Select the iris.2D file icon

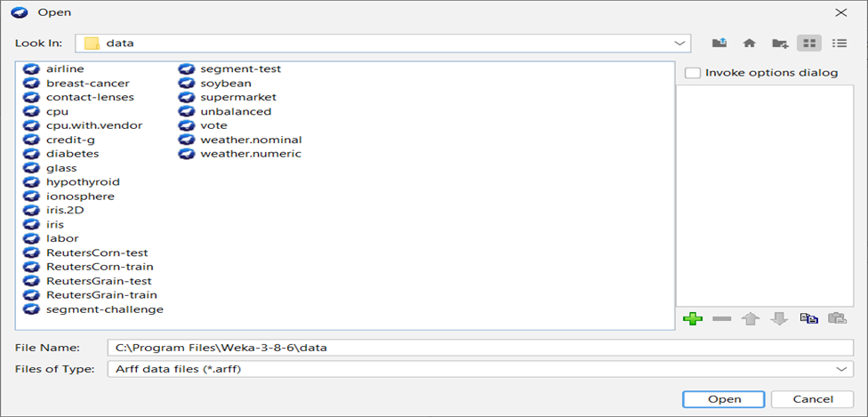point(31,211)
